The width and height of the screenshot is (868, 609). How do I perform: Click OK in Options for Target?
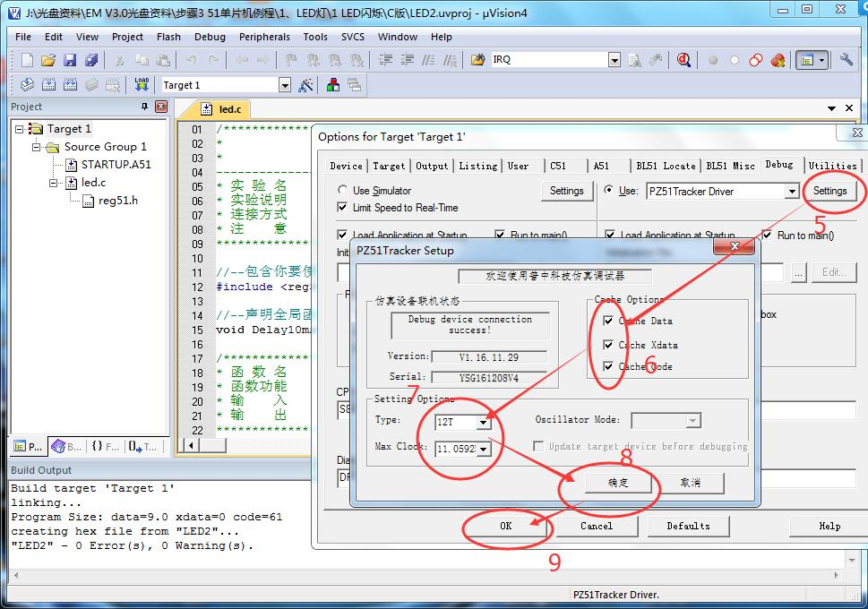(506, 526)
